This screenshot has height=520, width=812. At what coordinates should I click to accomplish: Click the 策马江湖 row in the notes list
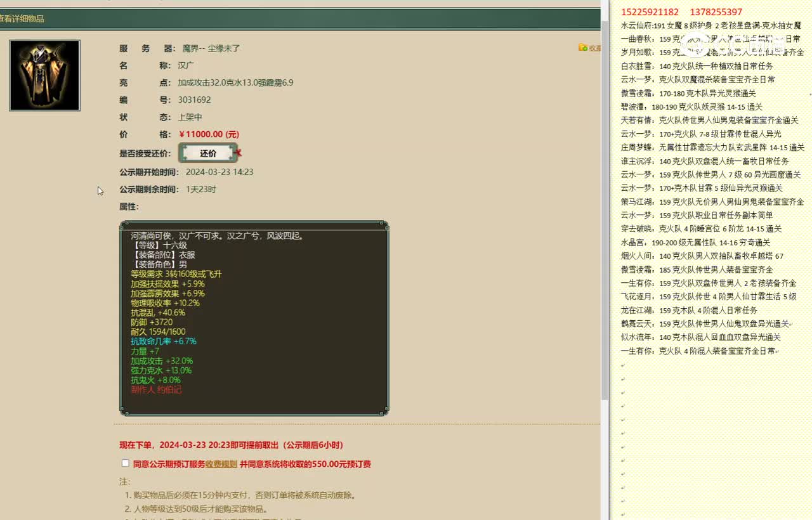pos(712,202)
